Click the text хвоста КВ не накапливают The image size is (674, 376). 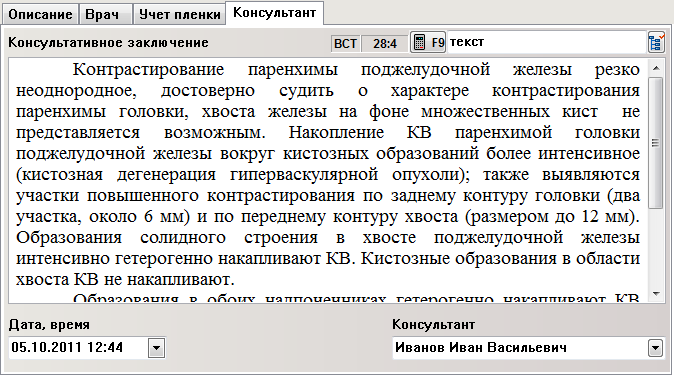click(125, 280)
